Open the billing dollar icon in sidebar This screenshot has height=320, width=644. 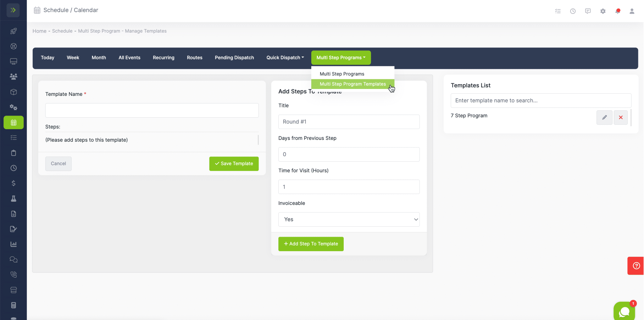[x=14, y=183]
